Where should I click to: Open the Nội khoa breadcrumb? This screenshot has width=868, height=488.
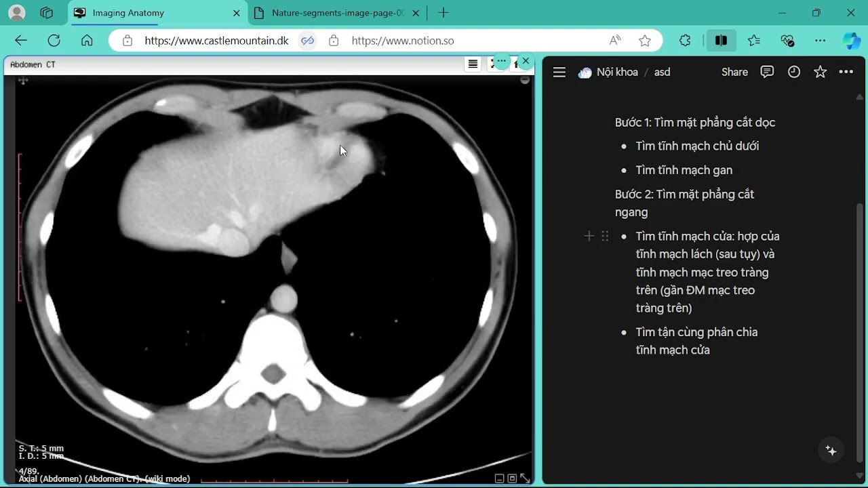pyautogui.click(x=608, y=73)
